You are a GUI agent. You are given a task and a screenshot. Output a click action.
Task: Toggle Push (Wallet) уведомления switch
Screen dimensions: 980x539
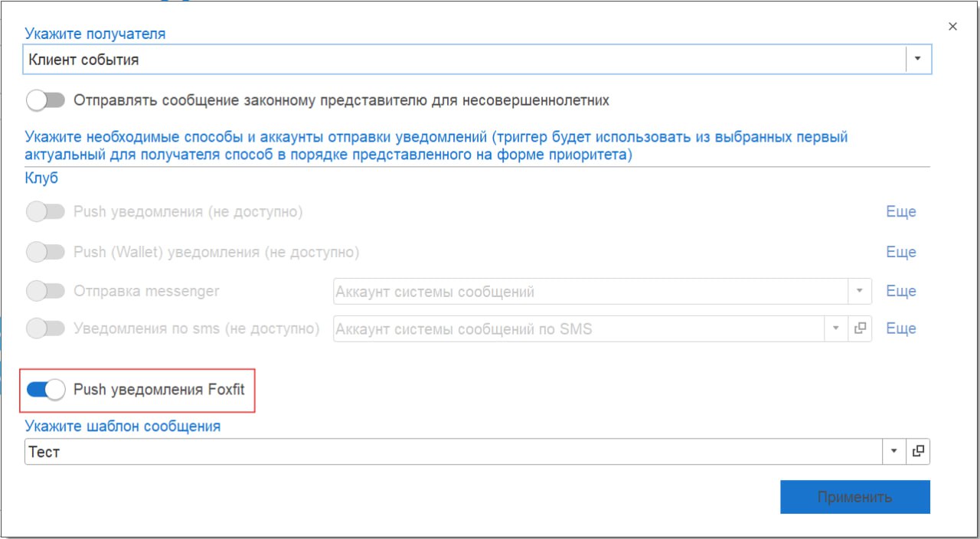click(45, 252)
